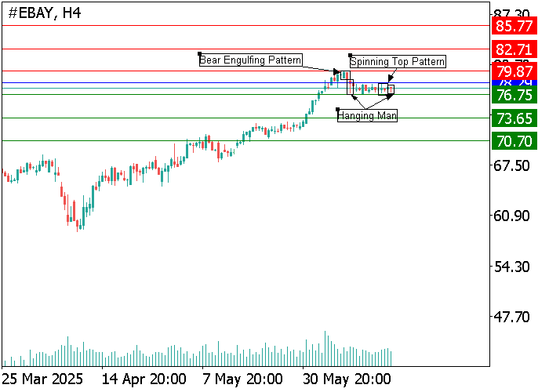Click the 7 May 20:00 time label
549x392 pixels.
point(242,379)
